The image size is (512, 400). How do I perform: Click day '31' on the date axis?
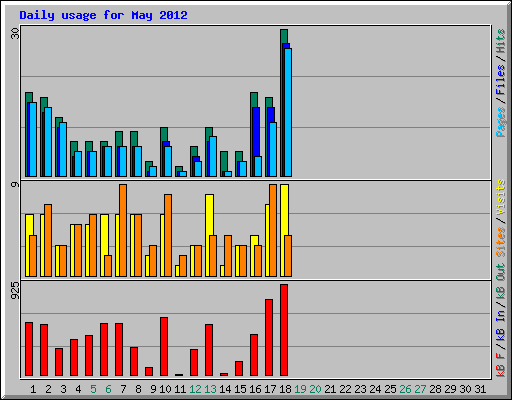click(480, 389)
